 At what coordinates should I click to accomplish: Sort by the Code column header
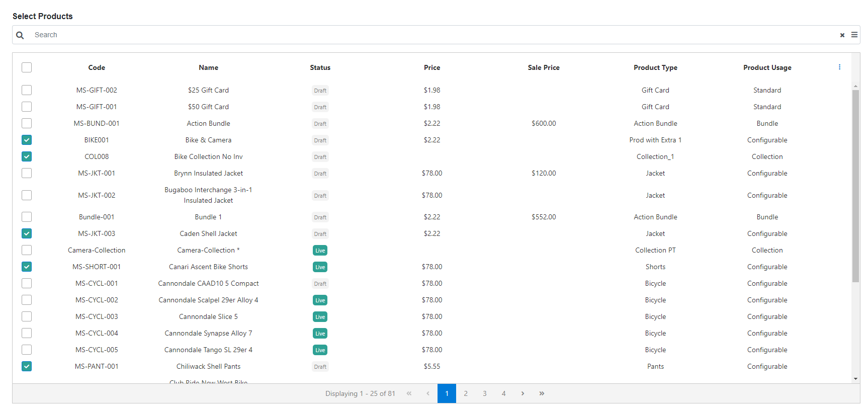(x=97, y=67)
